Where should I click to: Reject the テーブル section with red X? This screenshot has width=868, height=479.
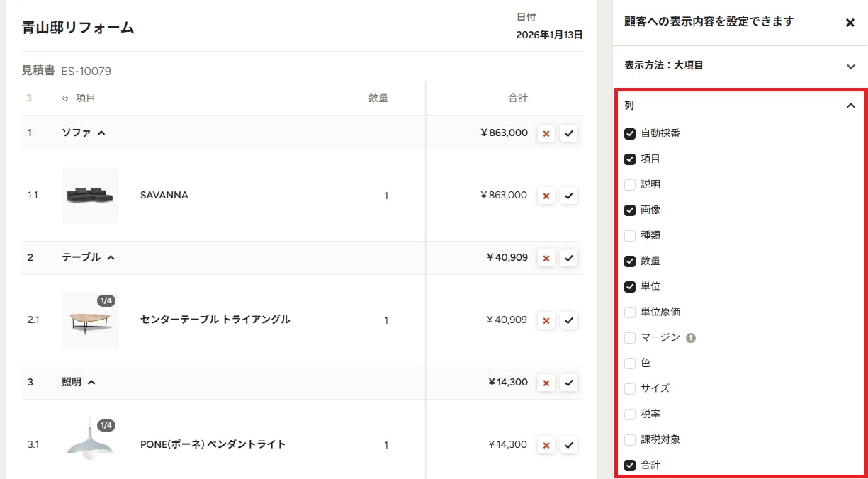click(x=546, y=258)
